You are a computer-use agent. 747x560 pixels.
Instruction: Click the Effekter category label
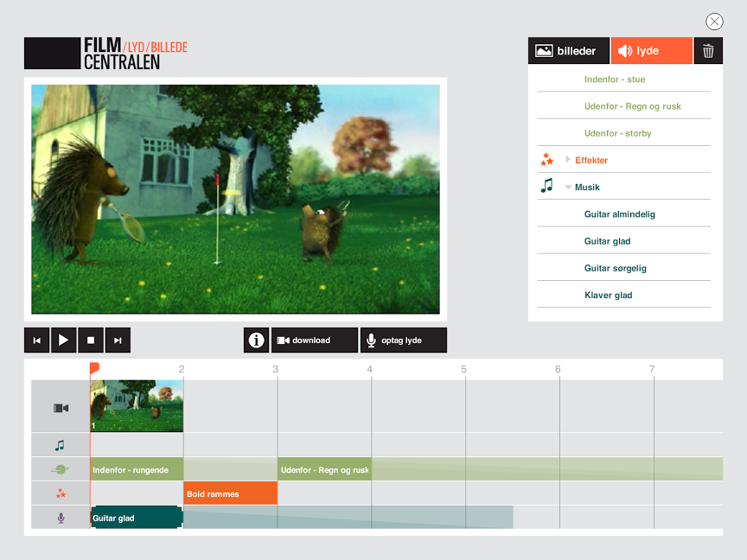pyautogui.click(x=591, y=160)
